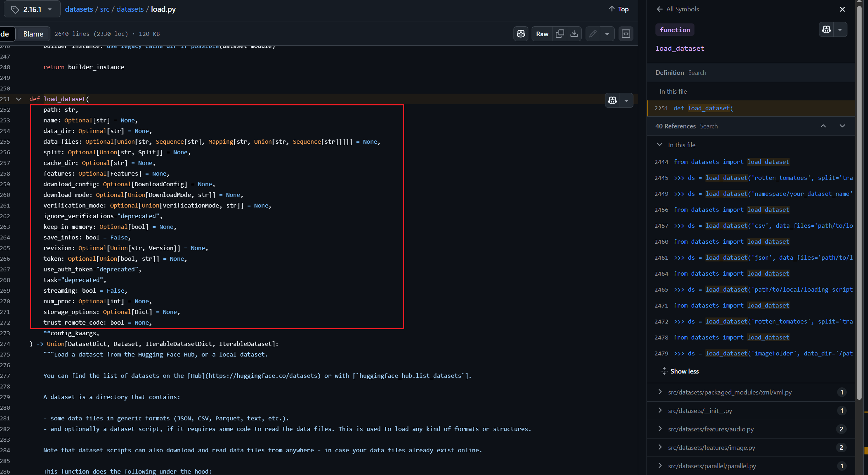The width and height of the screenshot is (868, 475).
Task: Download raw file icon
Action: point(574,34)
